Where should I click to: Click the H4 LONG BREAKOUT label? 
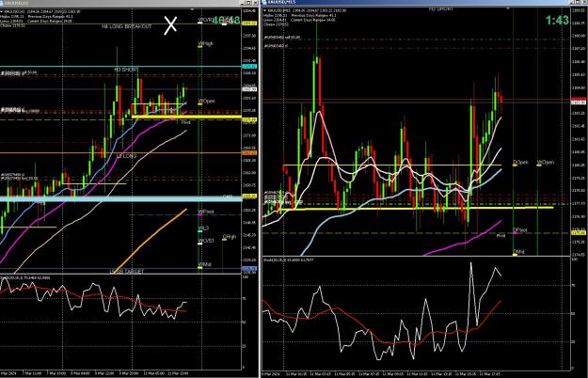[x=126, y=26]
